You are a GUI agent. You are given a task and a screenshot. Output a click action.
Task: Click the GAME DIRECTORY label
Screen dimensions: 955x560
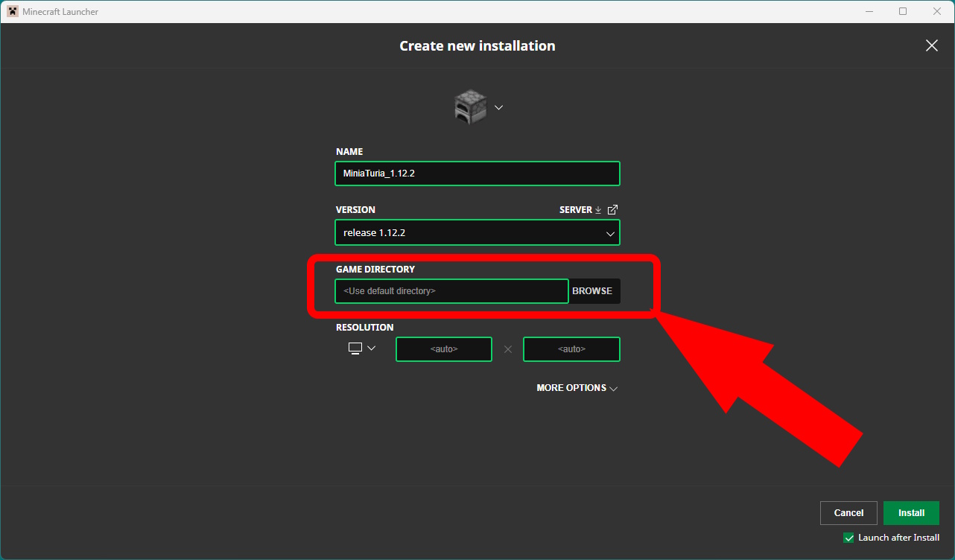click(375, 269)
